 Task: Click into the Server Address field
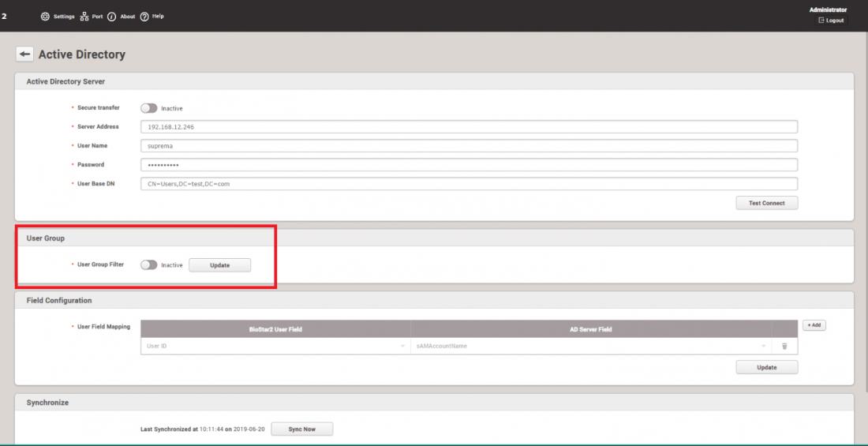tap(469, 127)
